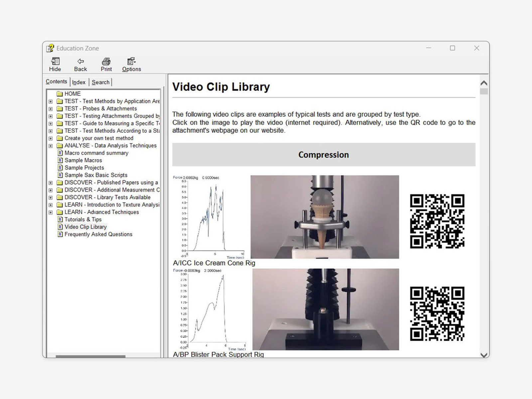Click the ANALYSE Data Analysis Techniques folder icon
Screen dimensions: 532x399
point(60,146)
